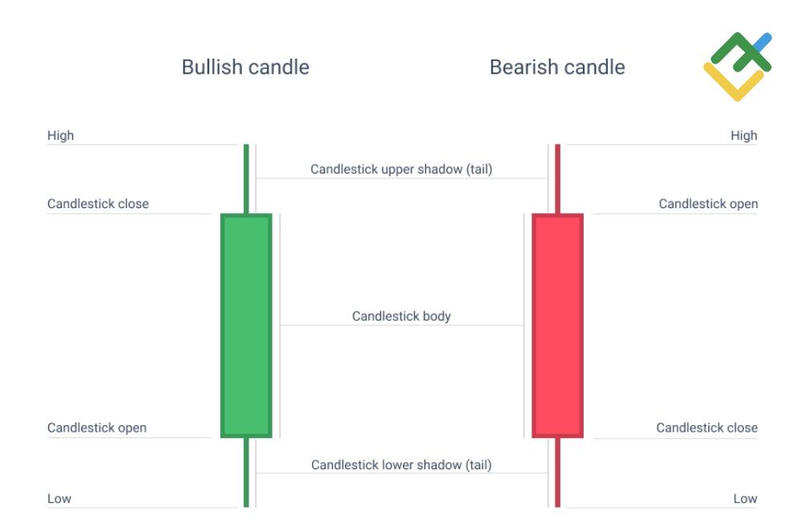Viewport: 804px width, 532px height.
Task: Click the Candlestick upper shadow (tail) label
Action: (x=401, y=169)
